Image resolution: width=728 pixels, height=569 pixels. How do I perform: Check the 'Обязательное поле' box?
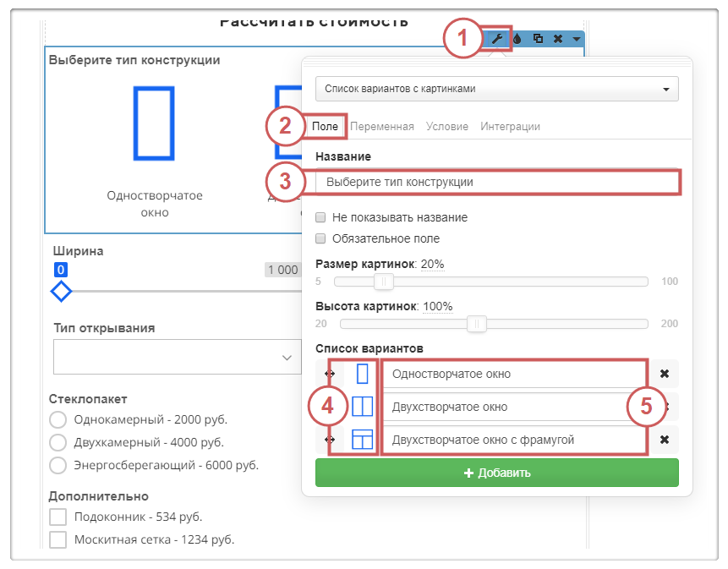(x=320, y=239)
